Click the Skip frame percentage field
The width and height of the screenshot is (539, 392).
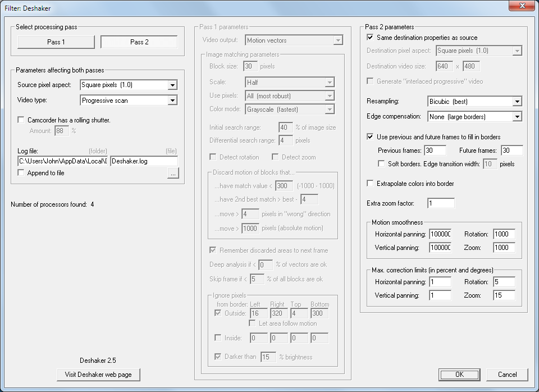(257, 279)
